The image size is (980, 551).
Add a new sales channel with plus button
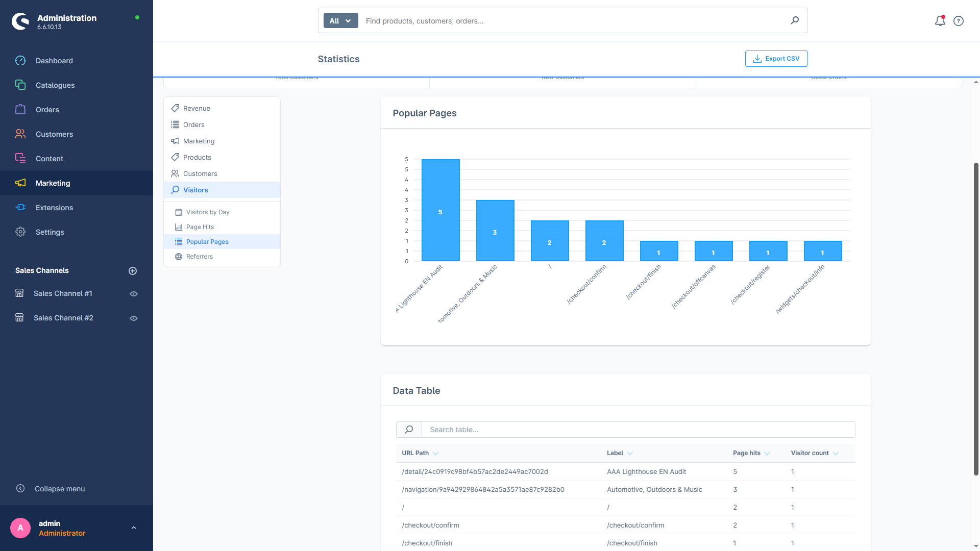click(x=133, y=270)
